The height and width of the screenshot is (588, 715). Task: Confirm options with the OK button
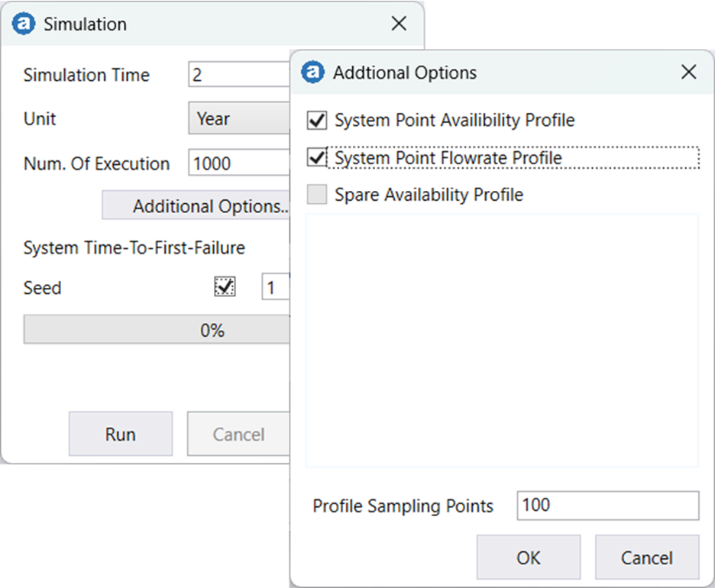tap(529, 557)
